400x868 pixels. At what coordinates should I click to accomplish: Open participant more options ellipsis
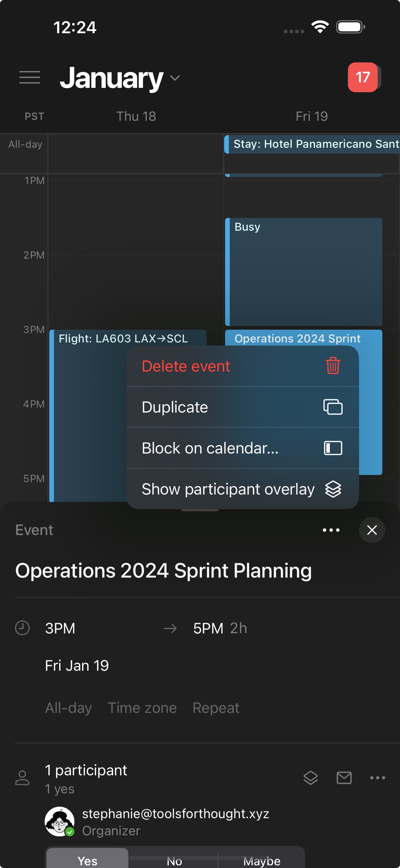[x=377, y=778]
